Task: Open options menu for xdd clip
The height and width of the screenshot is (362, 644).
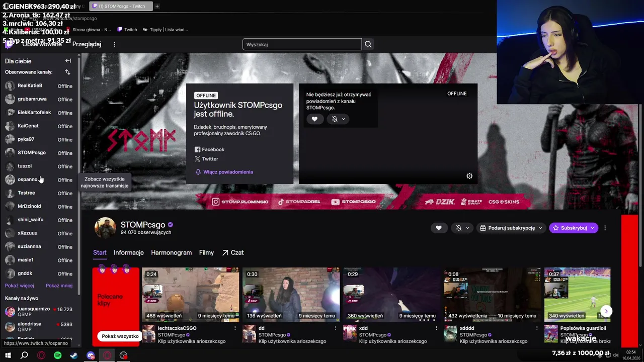Action: click(x=436, y=328)
